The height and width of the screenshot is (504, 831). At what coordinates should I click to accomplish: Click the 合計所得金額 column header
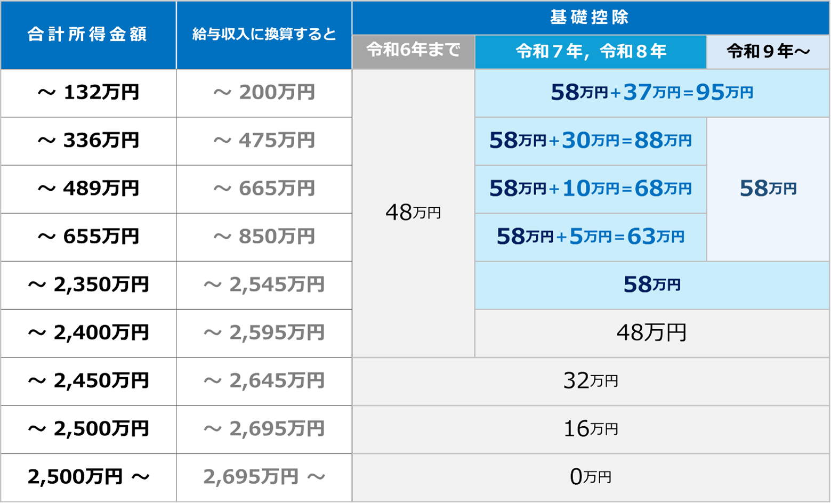tap(88, 35)
